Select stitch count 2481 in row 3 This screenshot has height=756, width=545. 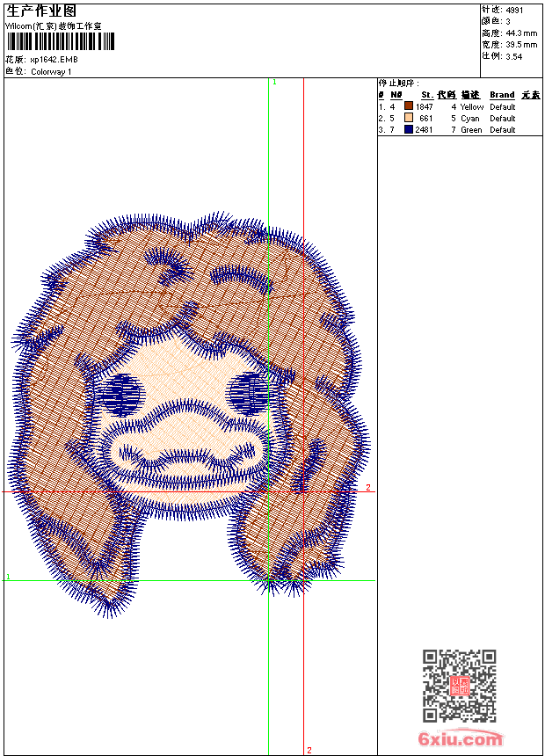[x=424, y=130]
